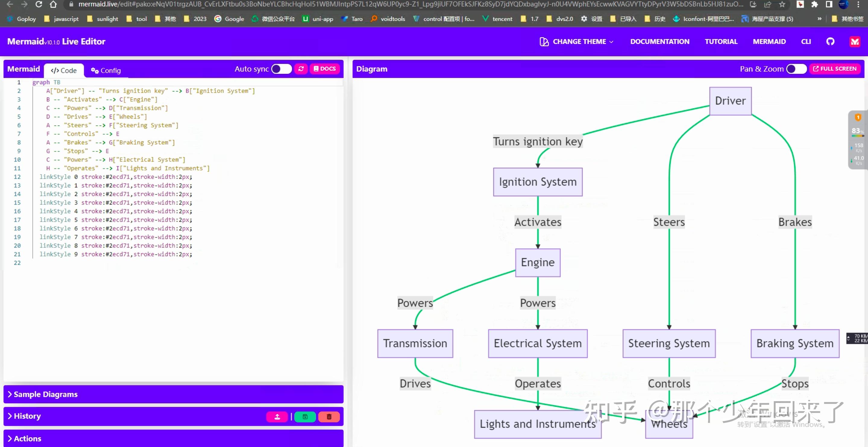The width and height of the screenshot is (868, 447).
Task: Reload the page with browser refresh icon
Action: point(39,5)
